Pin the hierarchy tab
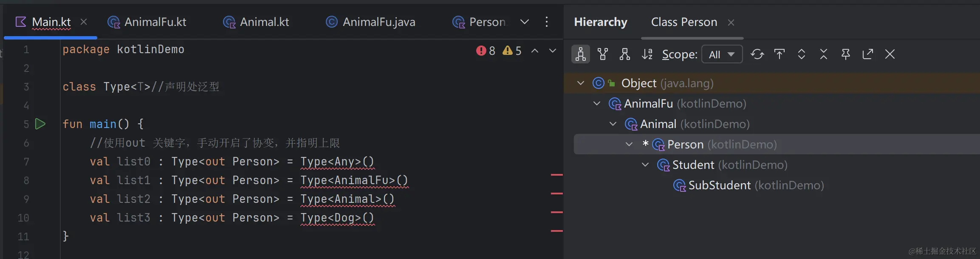The width and height of the screenshot is (980, 259). tap(845, 54)
